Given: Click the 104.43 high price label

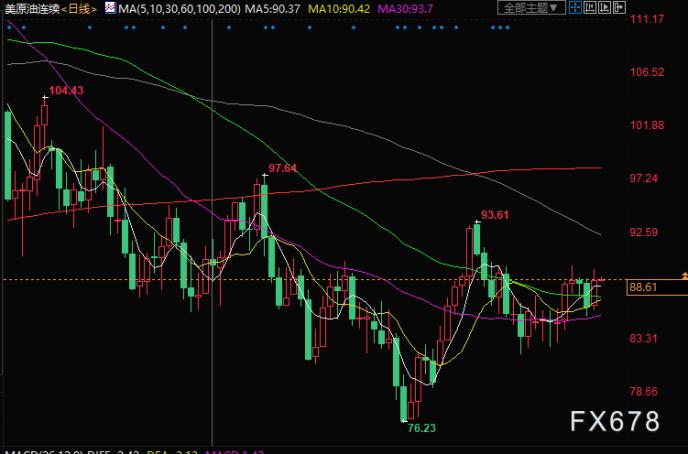Looking at the screenshot, I should [x=66, y=90].
